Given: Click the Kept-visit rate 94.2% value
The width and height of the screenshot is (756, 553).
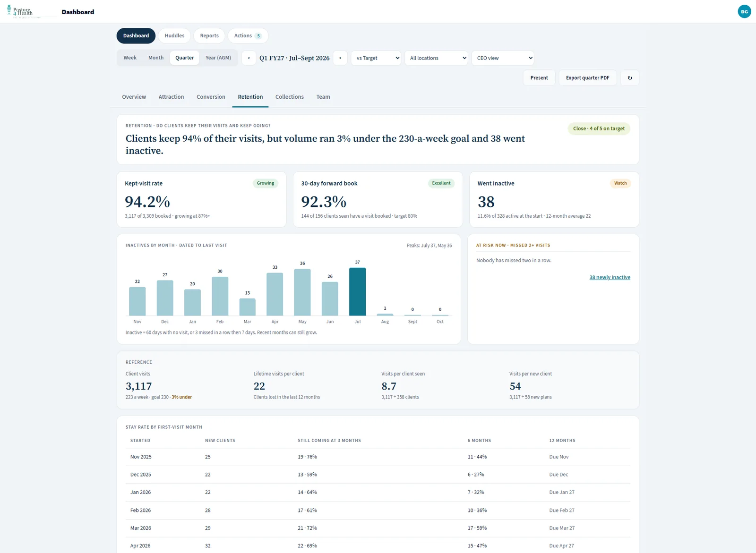Looking at the screenshot, I should click(x=147, y=202).
